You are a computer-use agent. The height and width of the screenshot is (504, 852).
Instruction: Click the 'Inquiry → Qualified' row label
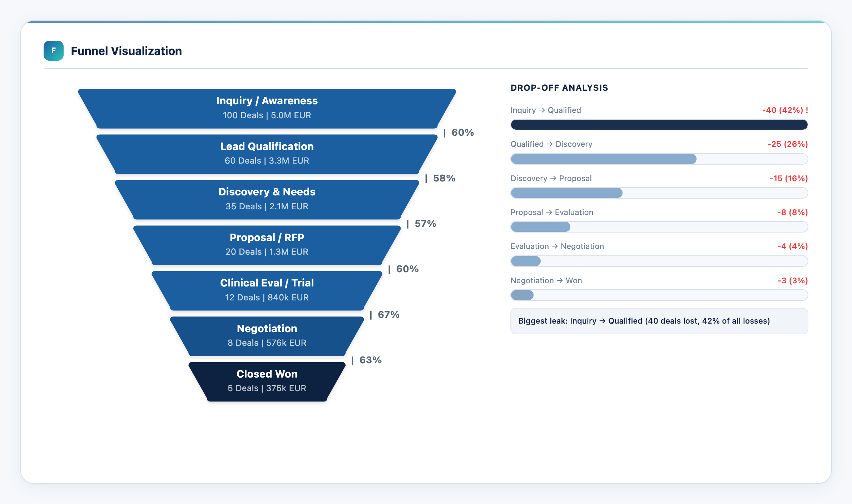(x=546, y=110)
